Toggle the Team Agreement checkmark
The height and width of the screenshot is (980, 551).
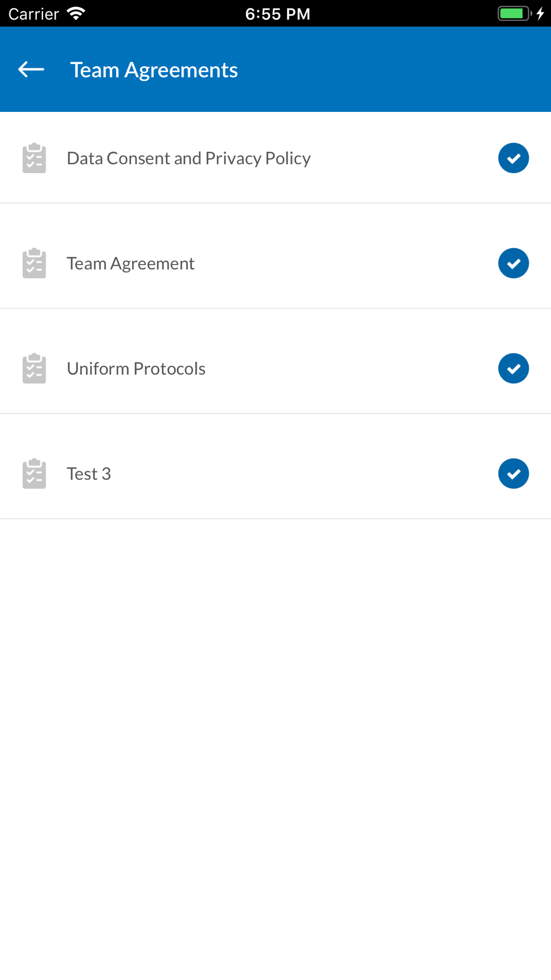coord(514,263)
